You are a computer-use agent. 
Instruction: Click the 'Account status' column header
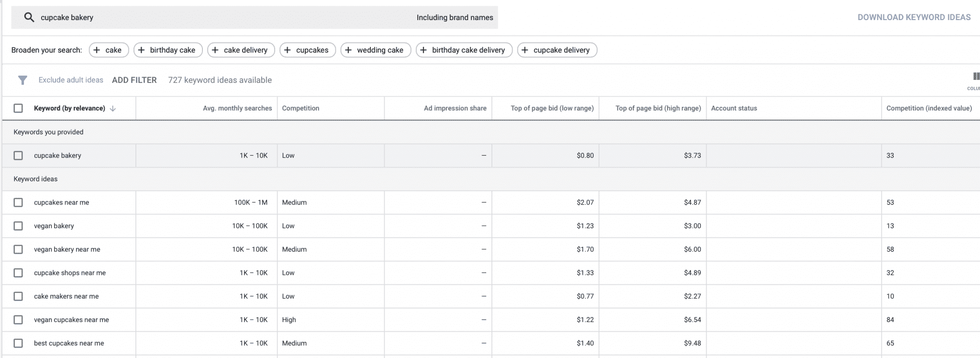[x=734, y=108]
